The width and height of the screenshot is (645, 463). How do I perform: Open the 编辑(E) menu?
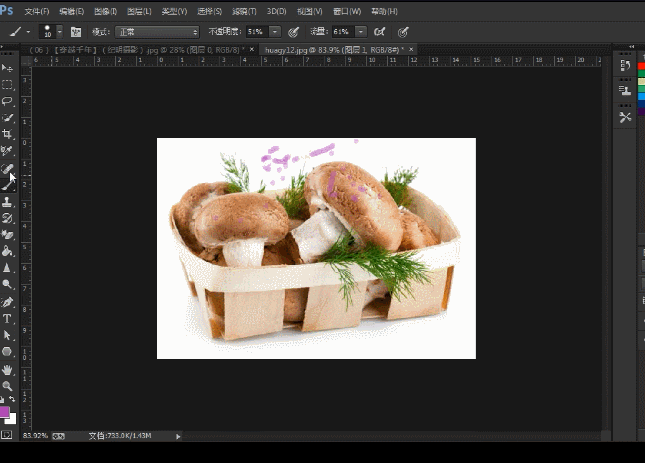click(x=72, y=12)
